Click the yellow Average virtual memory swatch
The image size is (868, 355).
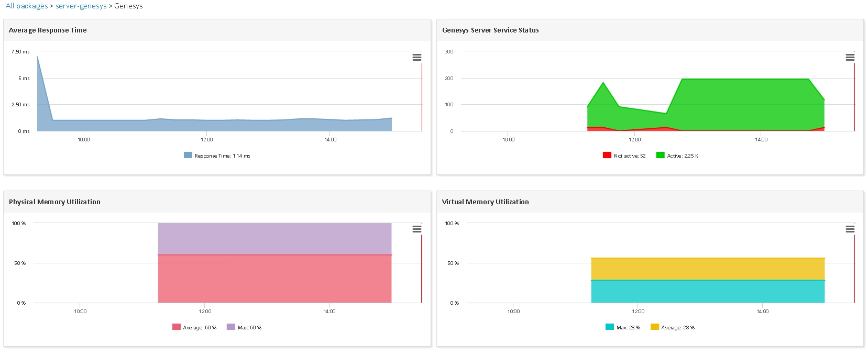[655, 327]
